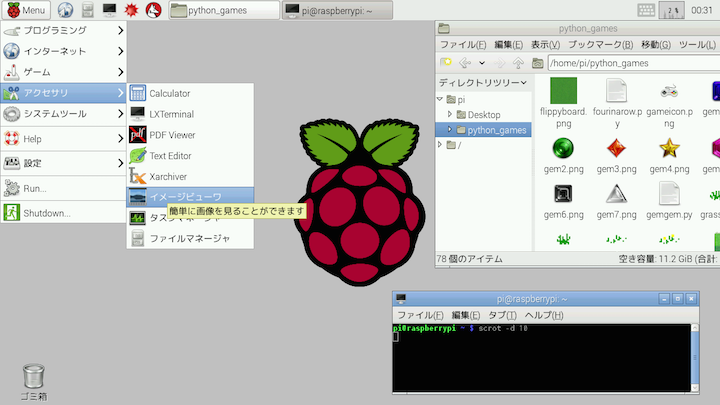
Task: Open the ディレクトリツリー side pane dropdown
Action: click(x=483, y=83)
